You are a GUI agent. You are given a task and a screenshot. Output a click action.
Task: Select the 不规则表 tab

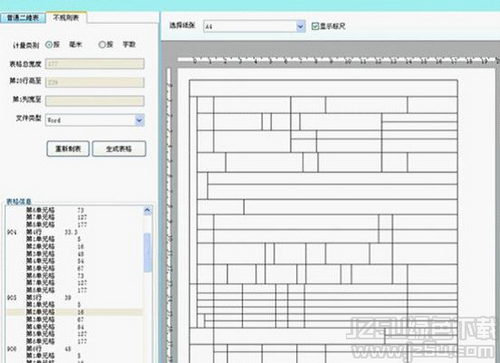(x=66, y=17)
